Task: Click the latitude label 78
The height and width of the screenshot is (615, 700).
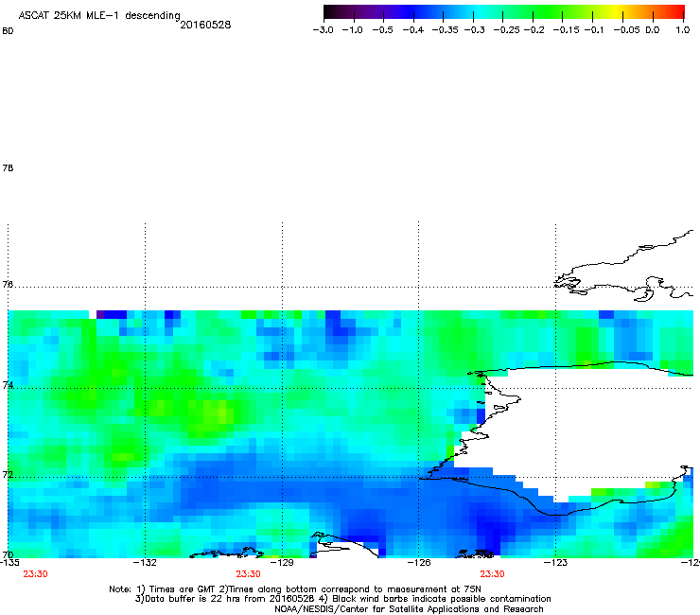Action: [x=8, y=167]
